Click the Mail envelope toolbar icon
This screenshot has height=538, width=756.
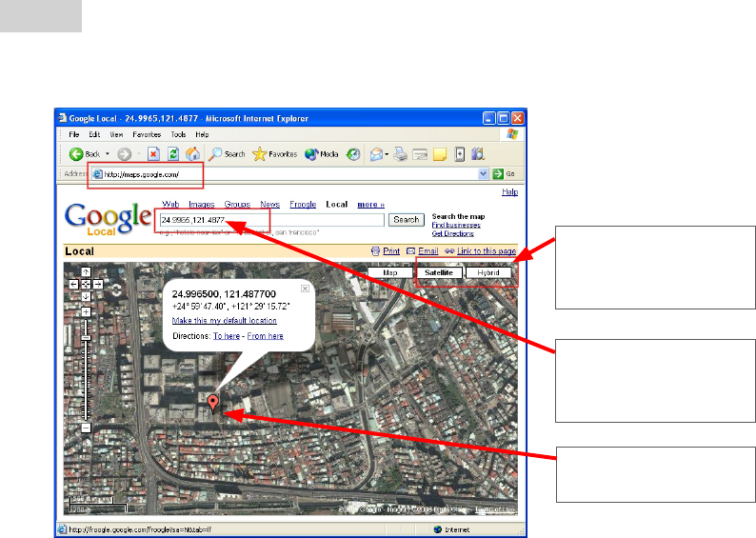pos(376,154)
